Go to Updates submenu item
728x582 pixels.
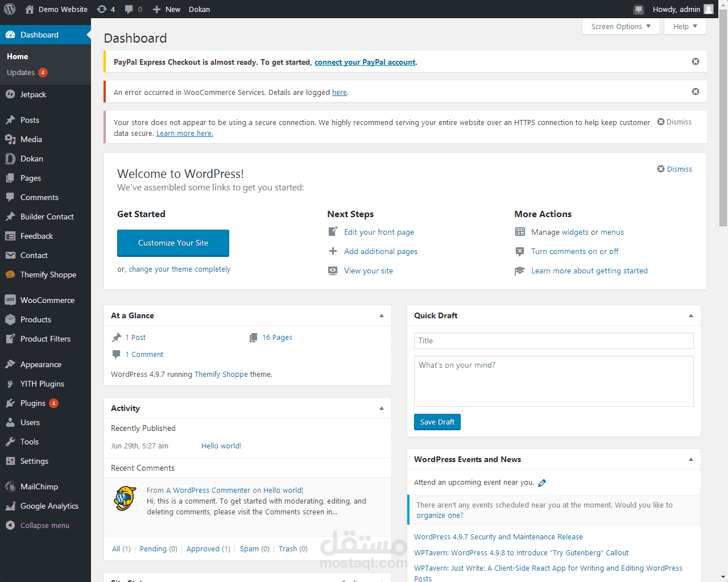27,72
